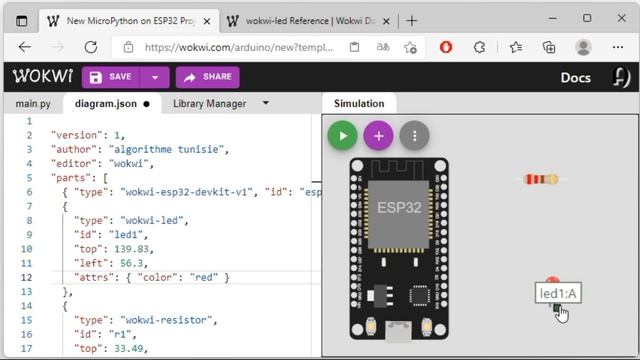The image size is (640, 360).
Task: Open the Save dropdown arrow
Action: pyautogui.click(x=155, y=77)
